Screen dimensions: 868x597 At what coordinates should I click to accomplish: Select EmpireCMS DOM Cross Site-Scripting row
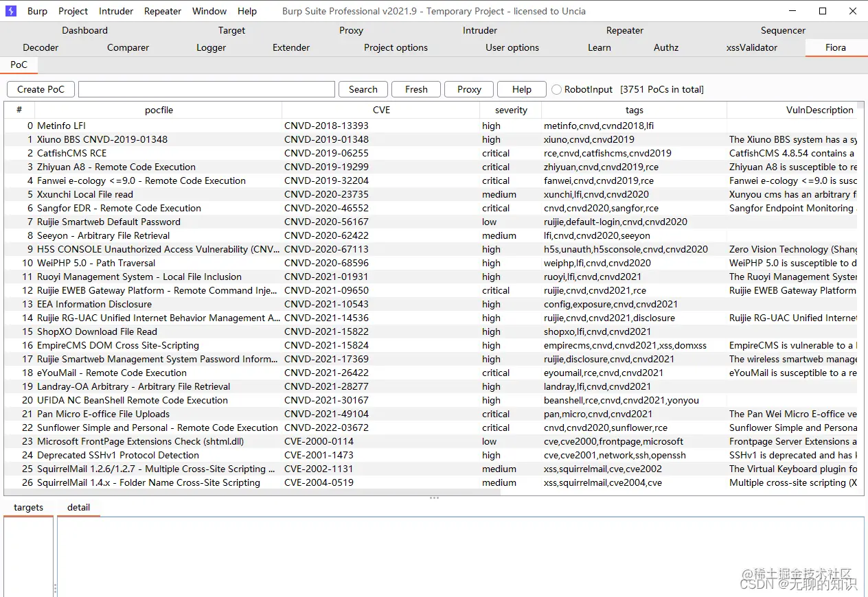click(431, 345)
